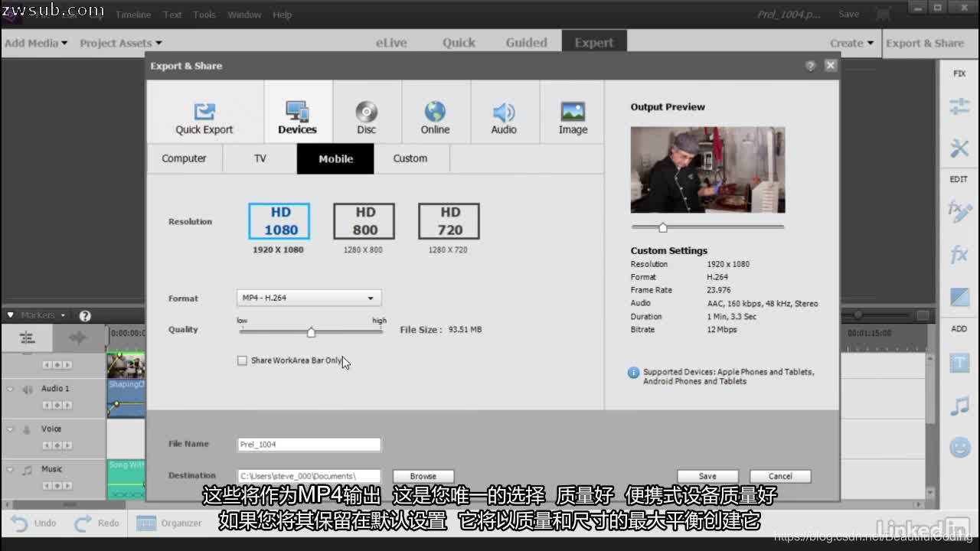980x551 pixels.
Task: Open the Music note icon under ADD
Action: click(x=959, y=406)
